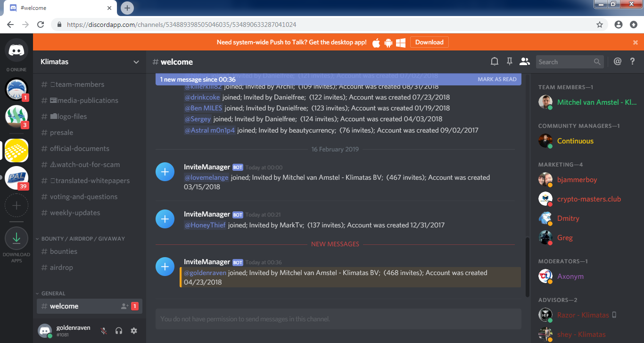This screenshot has width=644, height=343.
Task: Select the watch-out-for-scam channel
Action: [x=90, y=165]
